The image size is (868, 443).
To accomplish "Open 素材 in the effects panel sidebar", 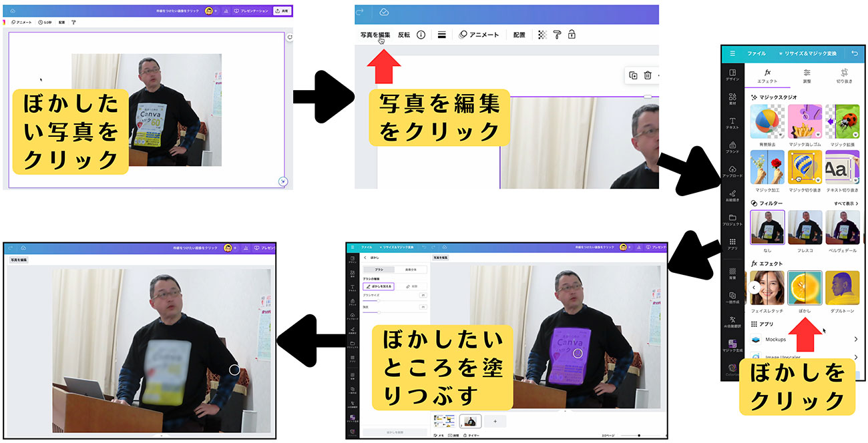I will click(x=732, y=99).
